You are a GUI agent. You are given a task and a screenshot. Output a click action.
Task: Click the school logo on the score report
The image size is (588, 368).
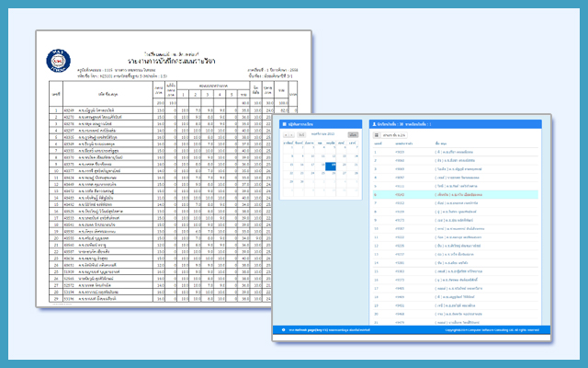[59, 61]
